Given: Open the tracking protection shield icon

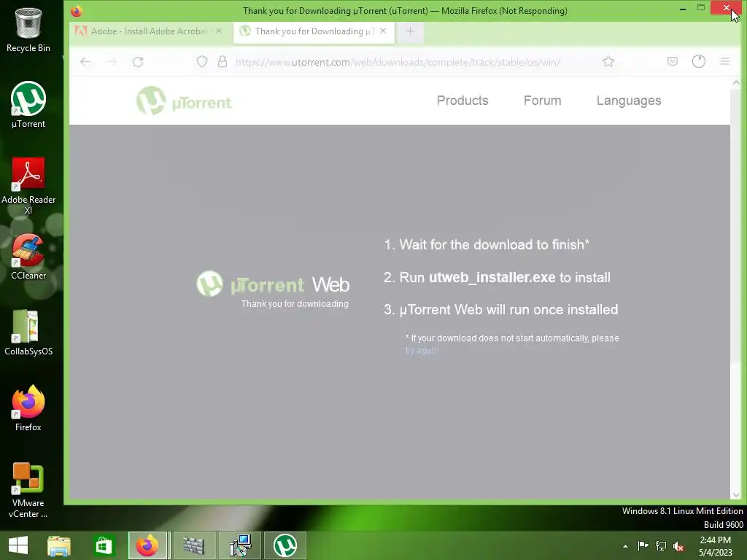Looking at the screenshot, I should (202, 61).
